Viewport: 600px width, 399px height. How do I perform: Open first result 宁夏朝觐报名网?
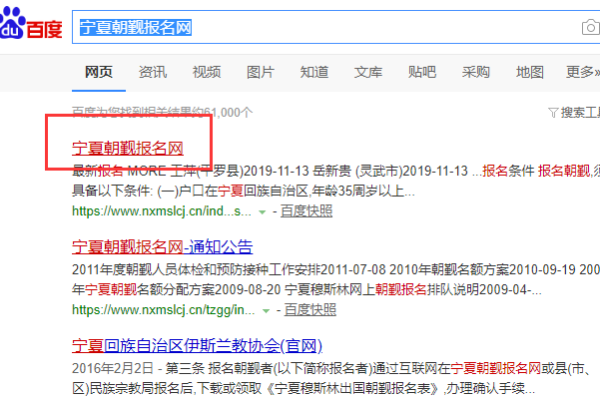click(128, 148)
